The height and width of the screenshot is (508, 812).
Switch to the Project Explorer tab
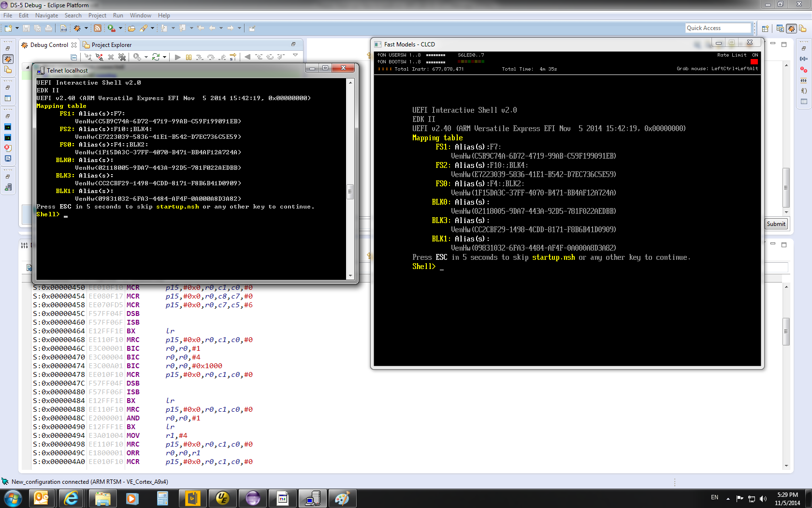pos(107,45)
